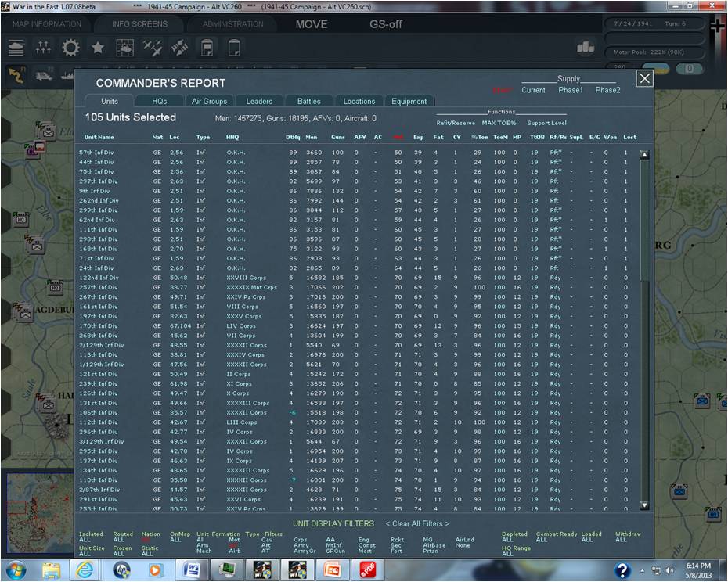
Task: Click the crossed aircraft air doctrine icon
Action: tap(153, 48)
